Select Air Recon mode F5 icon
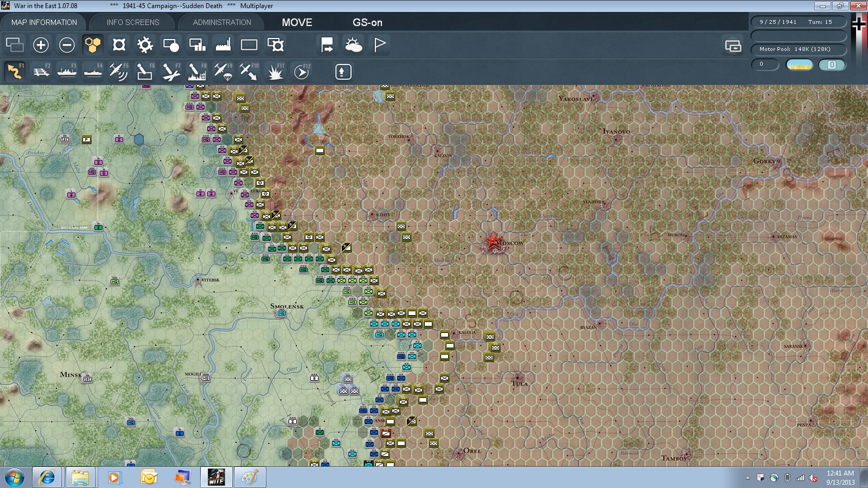 point(119,72)
